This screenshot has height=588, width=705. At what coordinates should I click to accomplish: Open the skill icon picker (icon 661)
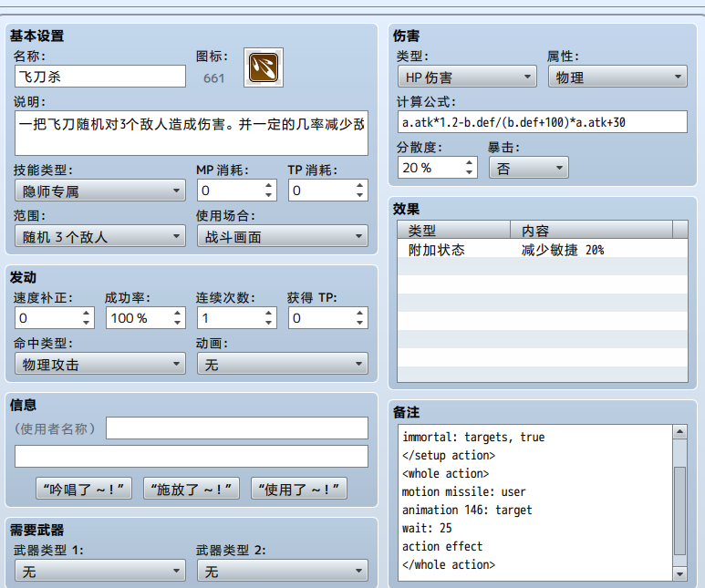(264, 67)
